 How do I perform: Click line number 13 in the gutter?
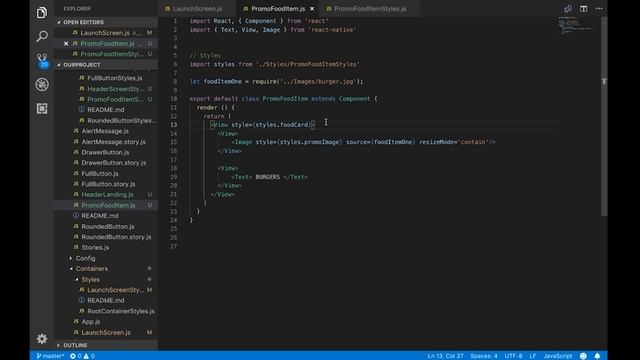click(174, 125)
